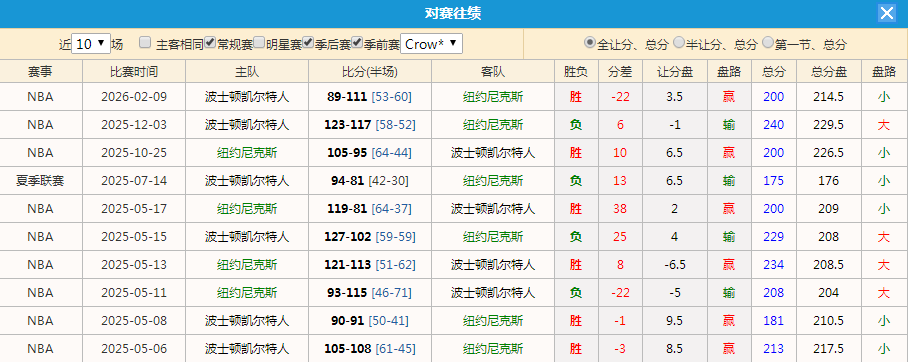The image size is (908, 362).
Task: Click the 2025-12-03 match date
Action: [134, 125]
